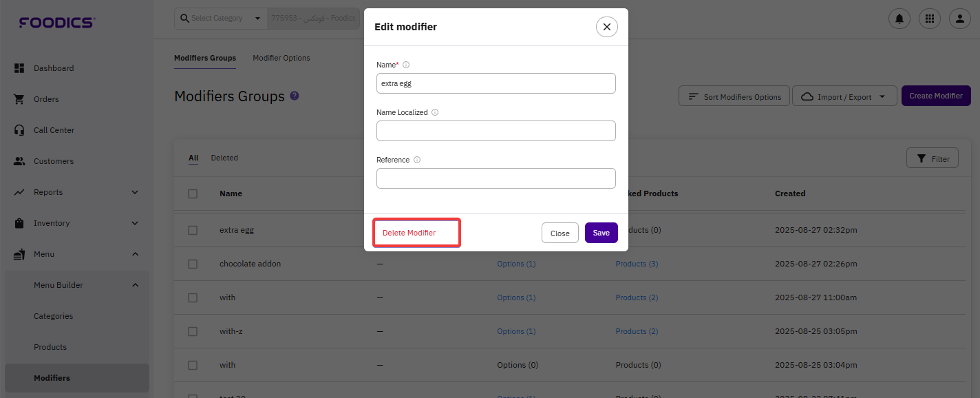
Task: Open the apps grid icon
Action: click(x=929, y=19)
